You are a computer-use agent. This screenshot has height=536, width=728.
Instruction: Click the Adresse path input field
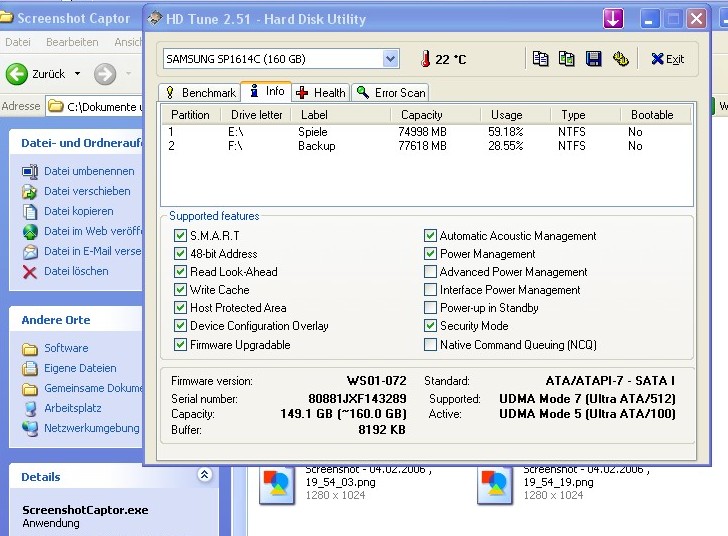[x=94, y=107]
